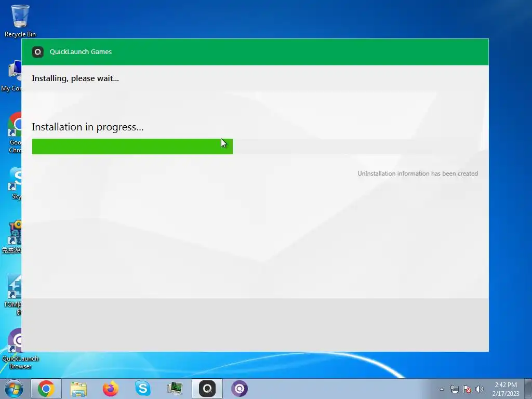The image size is (532, 399).
Task: Open the purple QuickLaunch Browser taskbar icon
Action: pos(240,389)
